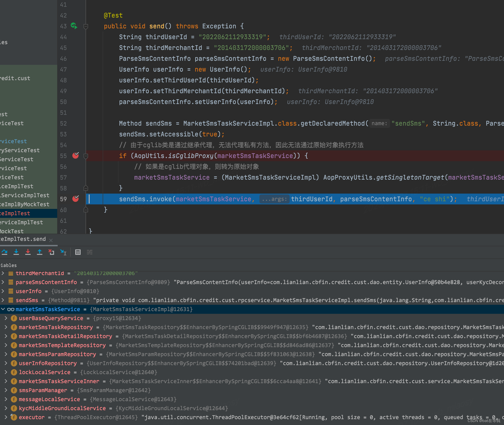Expand the kycMiddleGroundLocalService field
Image resolution: width=504 pixels, height=425 pixels.
(6, 408)
